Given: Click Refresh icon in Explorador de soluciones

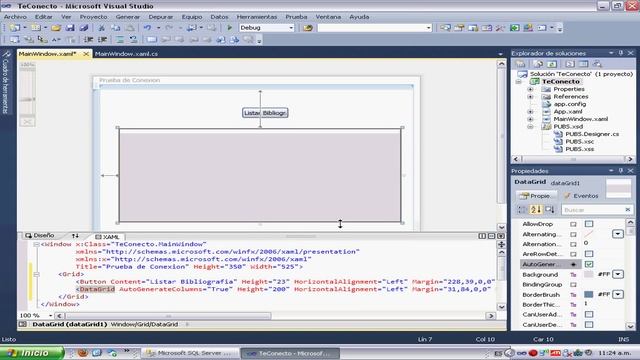Looking at the screenshot, I should click(552, 64).
